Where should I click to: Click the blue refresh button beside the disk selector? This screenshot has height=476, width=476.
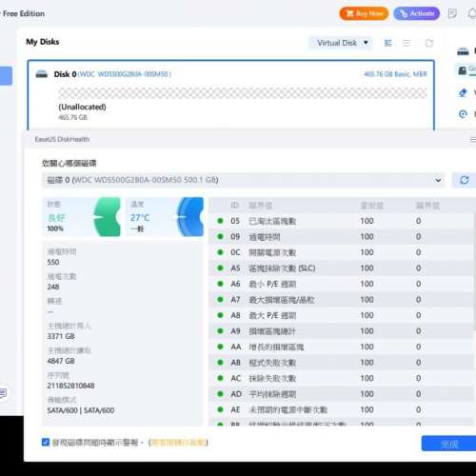pyautogui.click(x=464, y=180)
